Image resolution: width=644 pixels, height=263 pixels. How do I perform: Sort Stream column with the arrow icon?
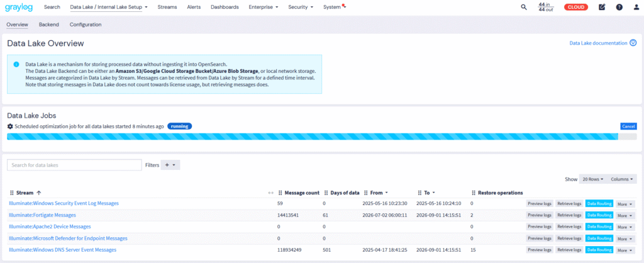click(x=39, y=193)
